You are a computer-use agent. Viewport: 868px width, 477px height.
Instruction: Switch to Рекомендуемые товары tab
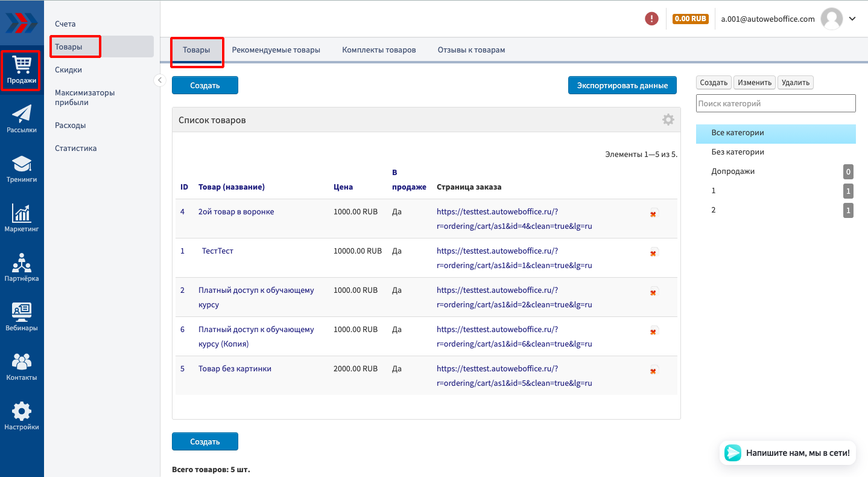[276, 50]
